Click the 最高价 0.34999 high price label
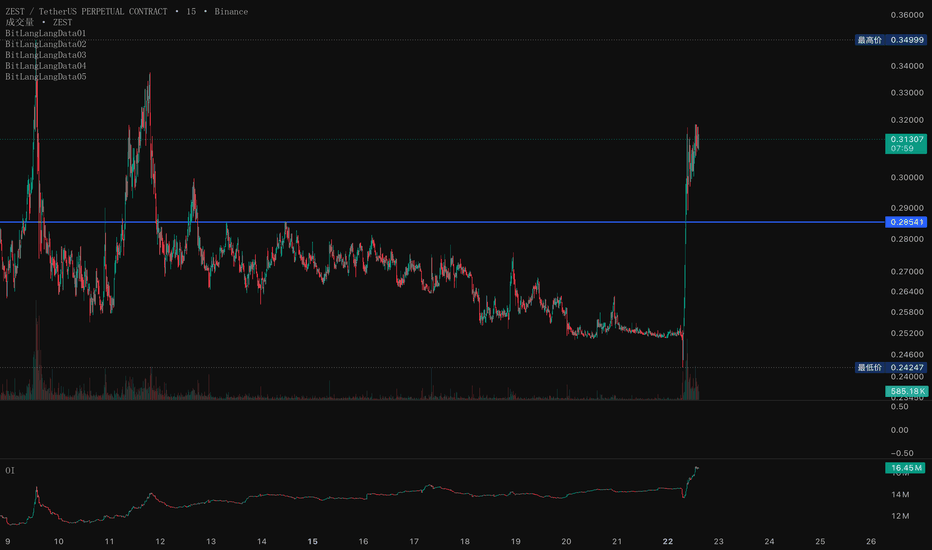 point(891,40)
